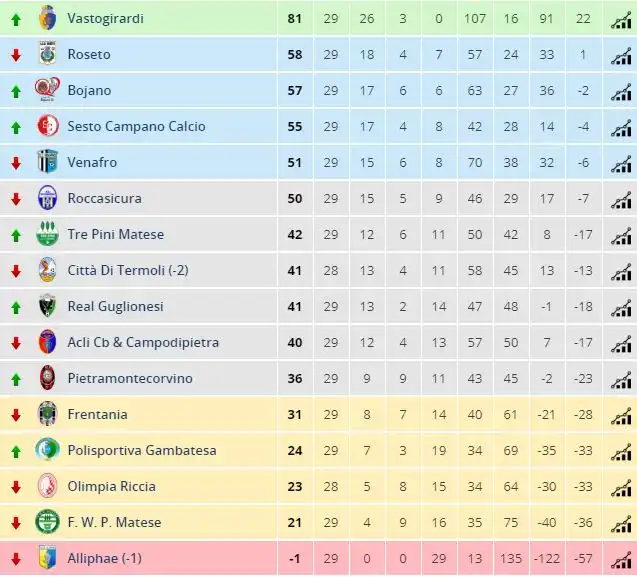Click Vastogirardi's 81 points cell
Screen dimensions: 637x577
click(x=295, y=19)
